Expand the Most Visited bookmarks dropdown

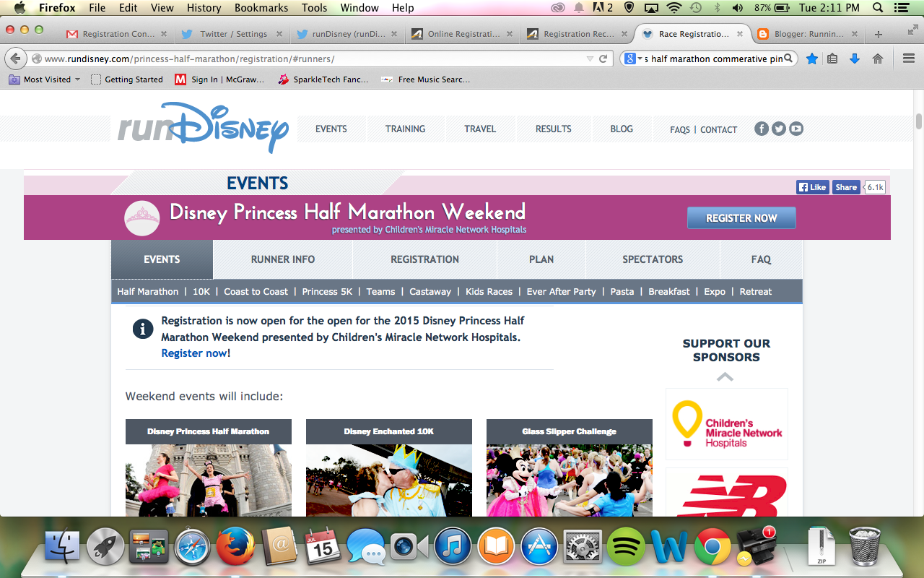click(x=45, y=79)
